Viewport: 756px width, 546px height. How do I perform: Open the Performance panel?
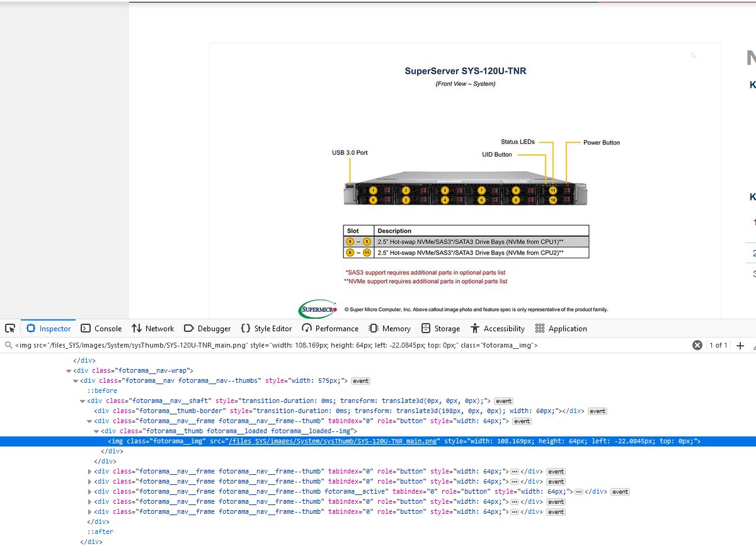point(330,328)
